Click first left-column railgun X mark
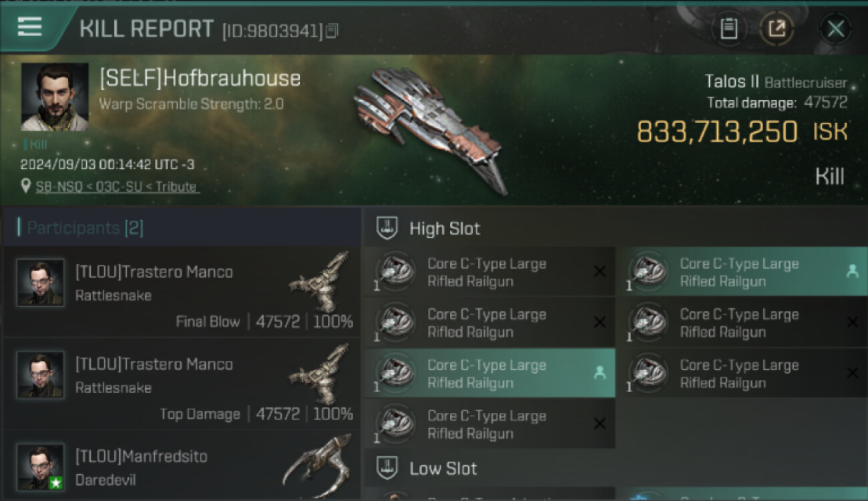The height and width of the screenshot is (501, 868). (600, 271)
